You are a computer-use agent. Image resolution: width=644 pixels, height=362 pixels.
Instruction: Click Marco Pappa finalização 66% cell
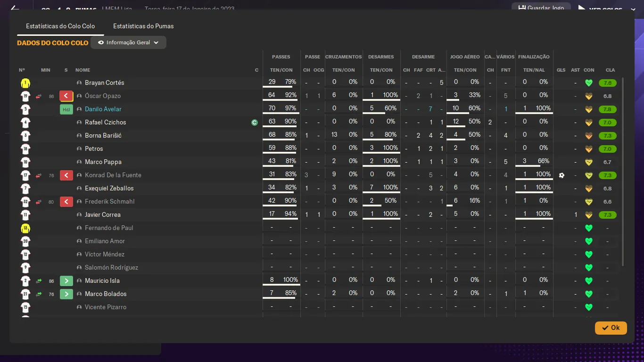click(x=544, y=161)
